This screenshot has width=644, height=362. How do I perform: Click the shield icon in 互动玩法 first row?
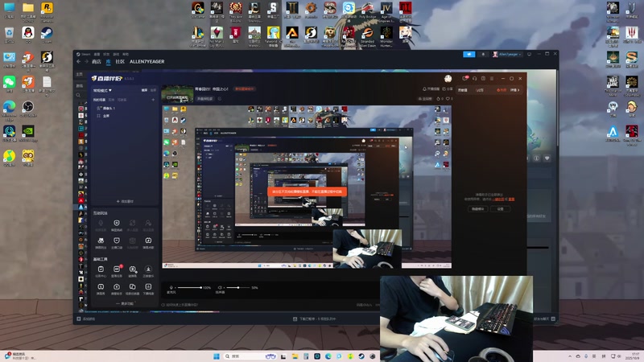click(117, 223)
